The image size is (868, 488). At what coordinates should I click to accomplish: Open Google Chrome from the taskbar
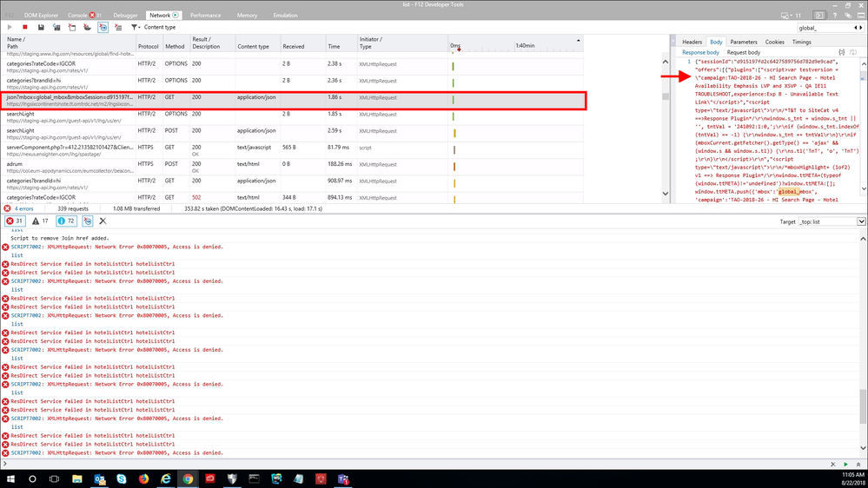point(188,478)
